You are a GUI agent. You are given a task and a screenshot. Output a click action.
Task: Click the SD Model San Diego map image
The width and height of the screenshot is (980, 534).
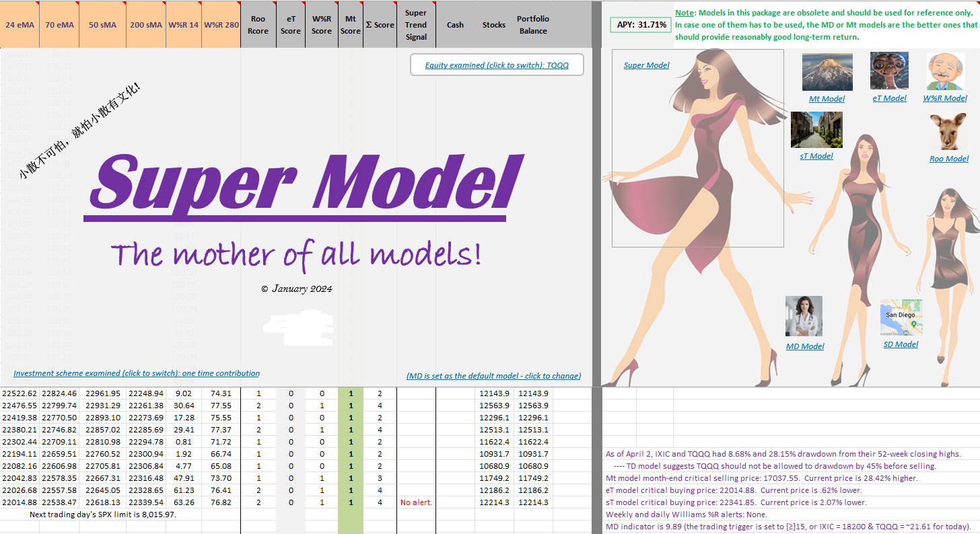click(901, 317)
